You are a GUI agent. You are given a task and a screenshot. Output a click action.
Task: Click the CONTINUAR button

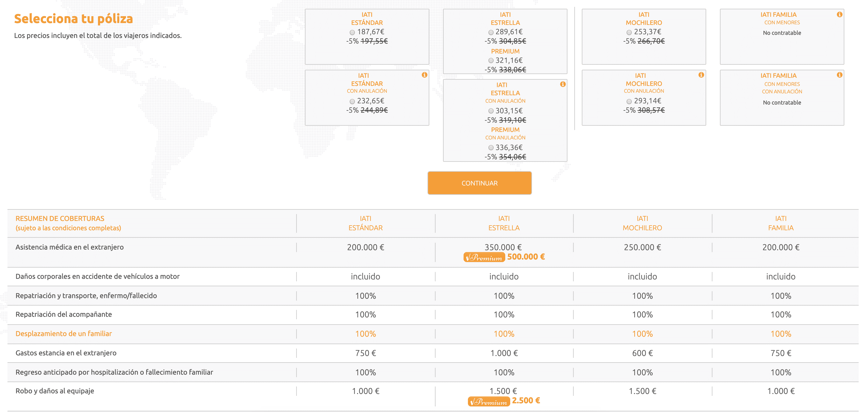pos(479,183)
